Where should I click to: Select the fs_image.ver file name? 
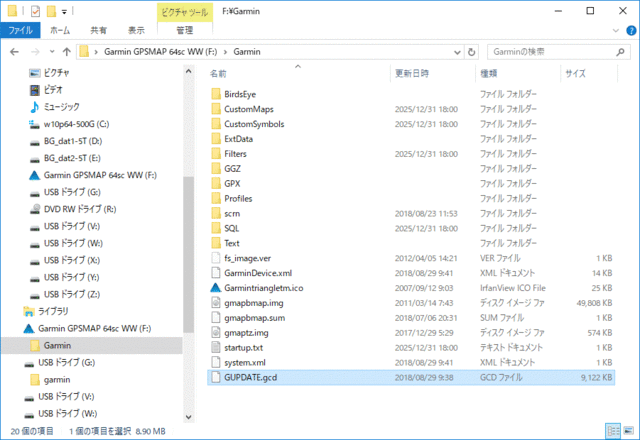click(x=247, y=258)
